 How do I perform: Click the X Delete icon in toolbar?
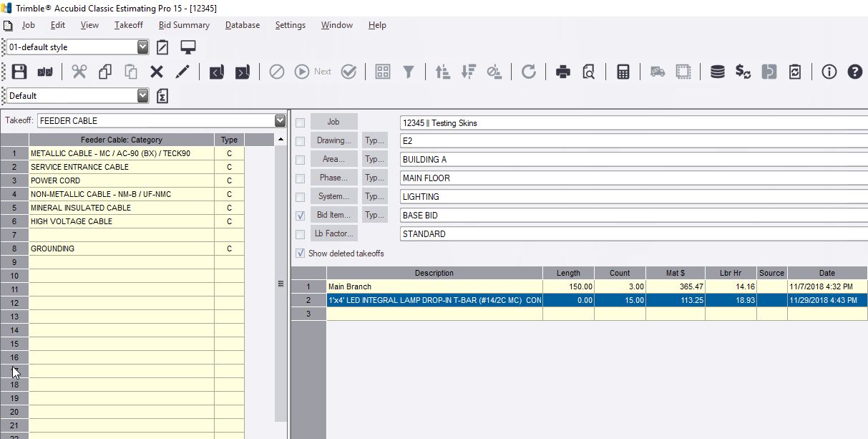click(157, 72)
